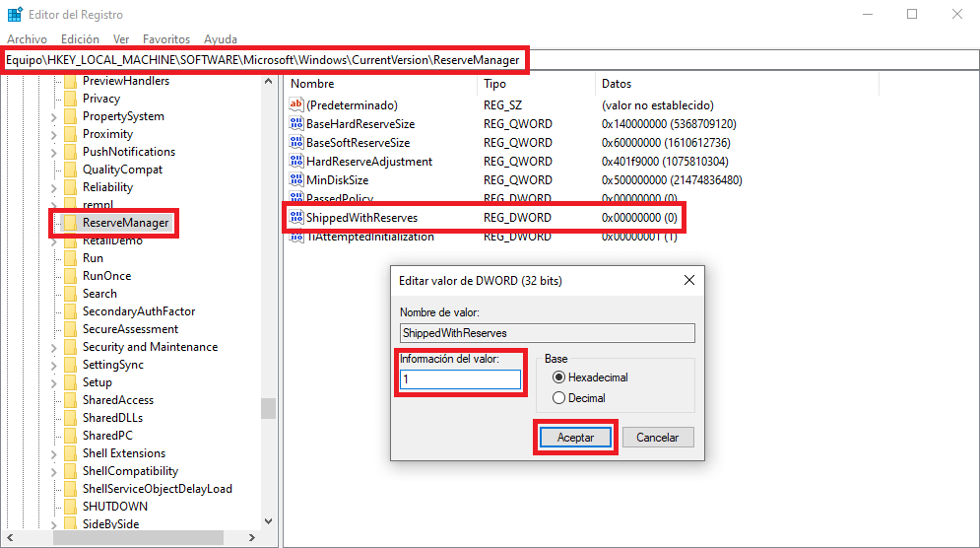Image resolution: width=980 pixels, height=548 pixels.
Task: Select the SharedAccess folder icon
Action: click(71, 400)
